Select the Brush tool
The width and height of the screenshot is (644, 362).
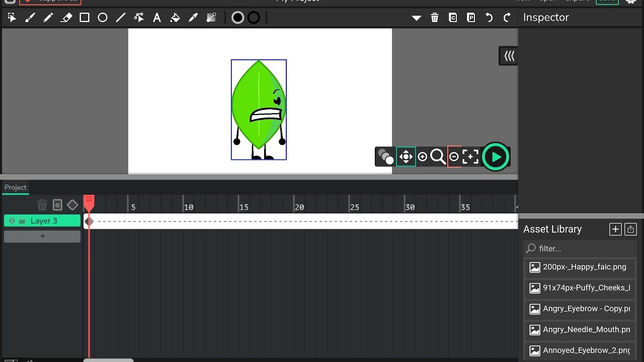click(x=30, y=18)
